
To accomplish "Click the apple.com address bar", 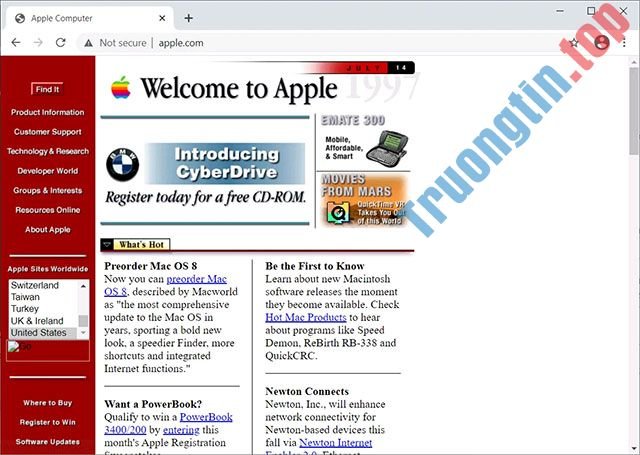I will (x=181, y=43).
